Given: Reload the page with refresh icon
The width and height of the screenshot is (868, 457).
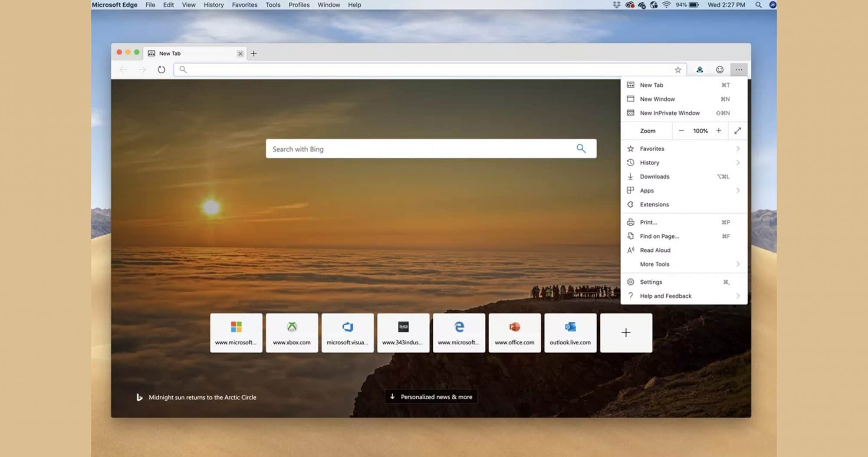Looking at the screenshot, I should (x=161, y=69).
